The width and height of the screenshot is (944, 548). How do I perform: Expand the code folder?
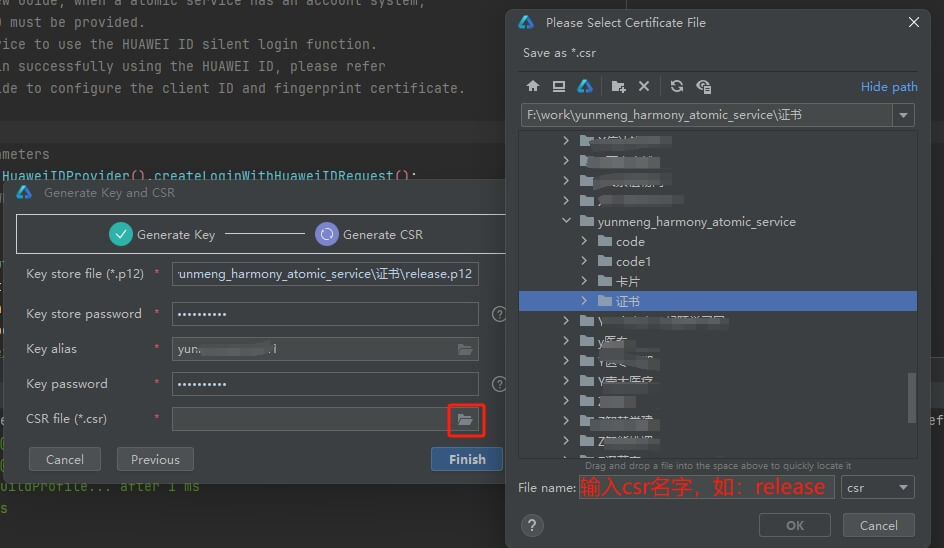coord(583,241)
